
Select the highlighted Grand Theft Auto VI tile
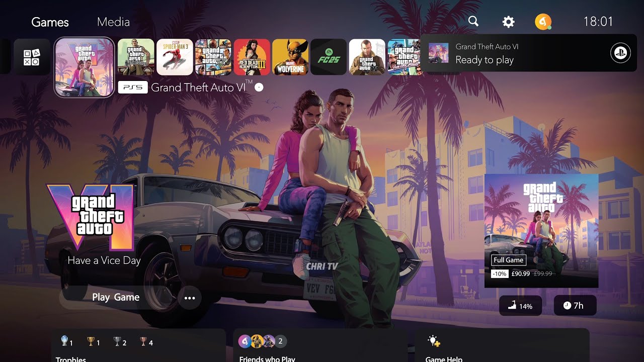tap(85, 67)
